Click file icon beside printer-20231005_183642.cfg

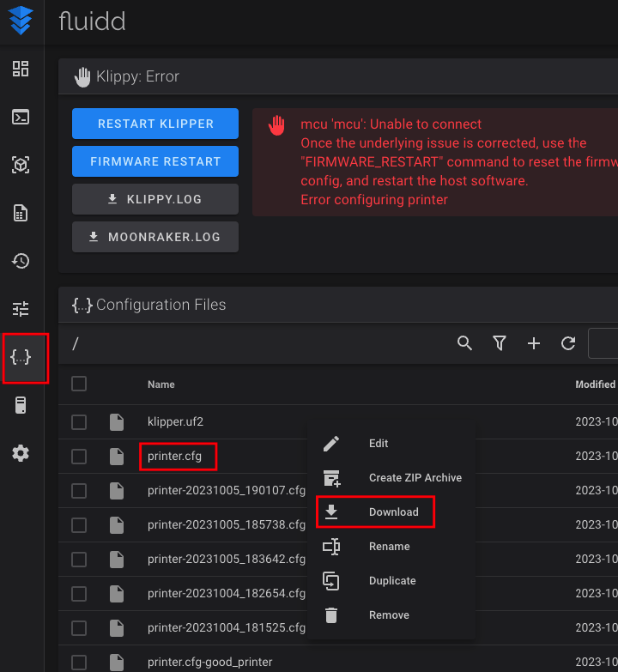tap(117, 560)
